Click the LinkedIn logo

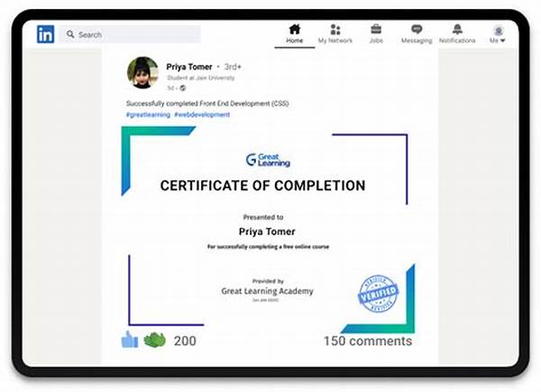click(46, 34)
